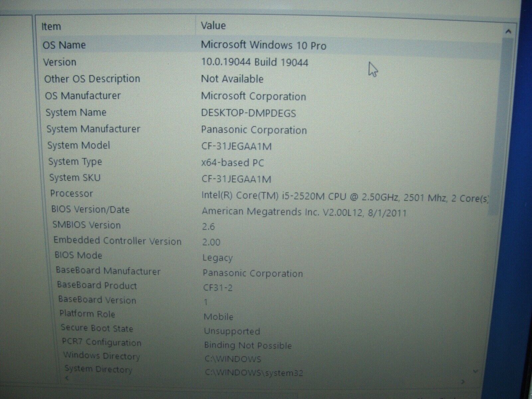Click the American Megatrends BIOS value

tap(304, 212)
